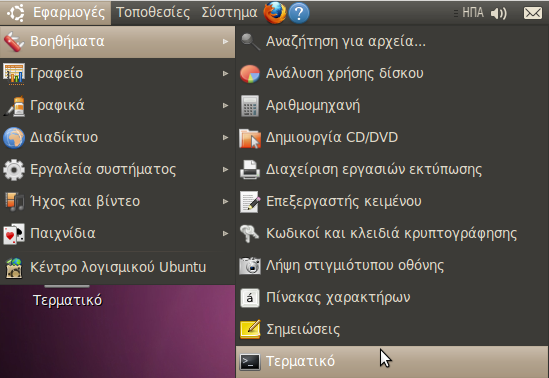Click the Ubuntu logo icon in the panel
This screenshot has height=378, width=549.
pyautogui.click(x=16, y=13)
